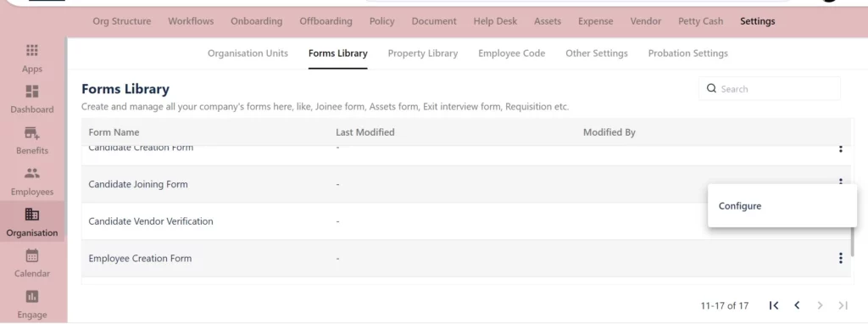Go to last page of results

[x=843, y=305]
